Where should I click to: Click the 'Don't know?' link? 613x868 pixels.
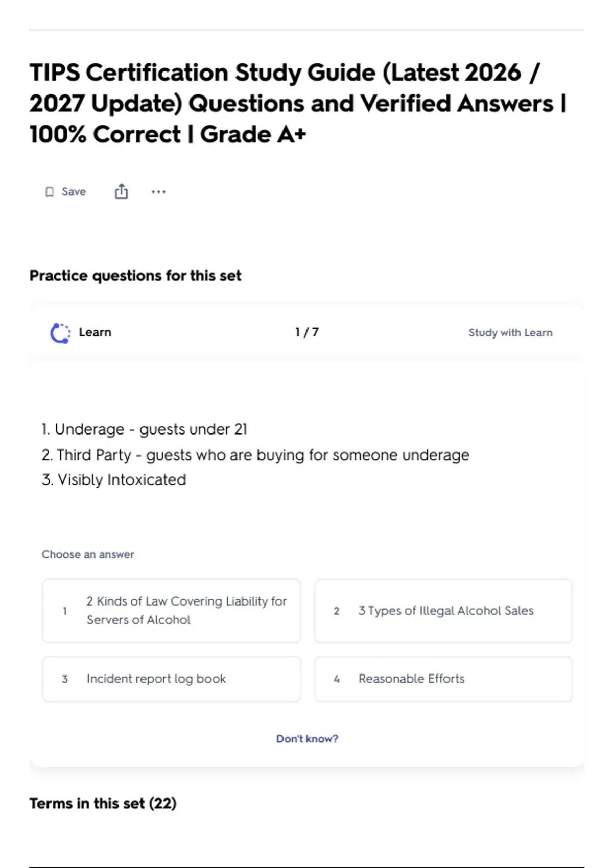[x=307, y=739]
